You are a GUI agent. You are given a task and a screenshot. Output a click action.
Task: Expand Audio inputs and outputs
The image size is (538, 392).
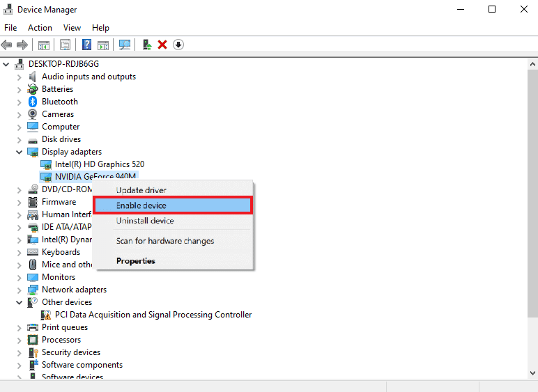click(x=20, y=77)
